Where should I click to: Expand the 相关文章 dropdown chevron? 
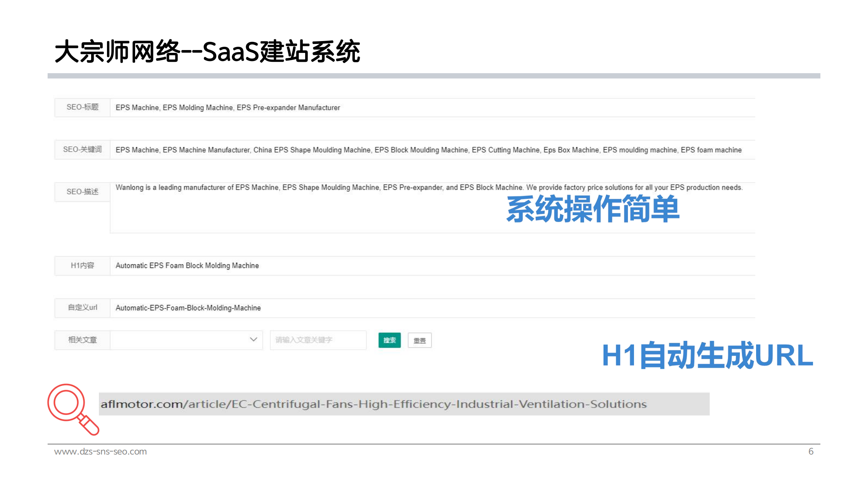(x=253, y=340)
